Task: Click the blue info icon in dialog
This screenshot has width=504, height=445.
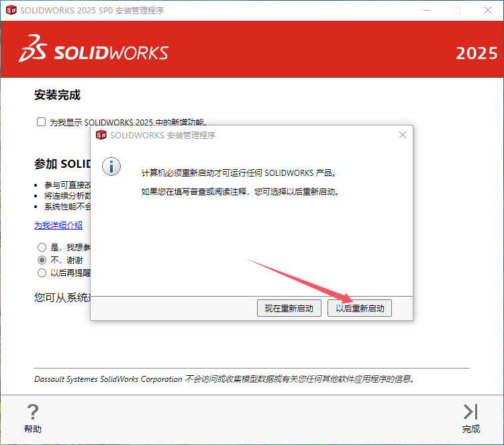Action: (111, 166)
